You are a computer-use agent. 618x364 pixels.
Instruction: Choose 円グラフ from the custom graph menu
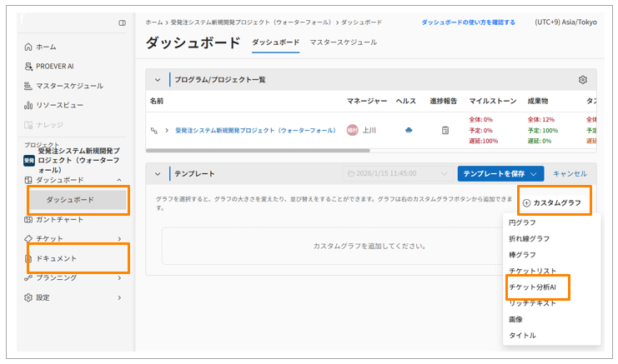[522, 222]
